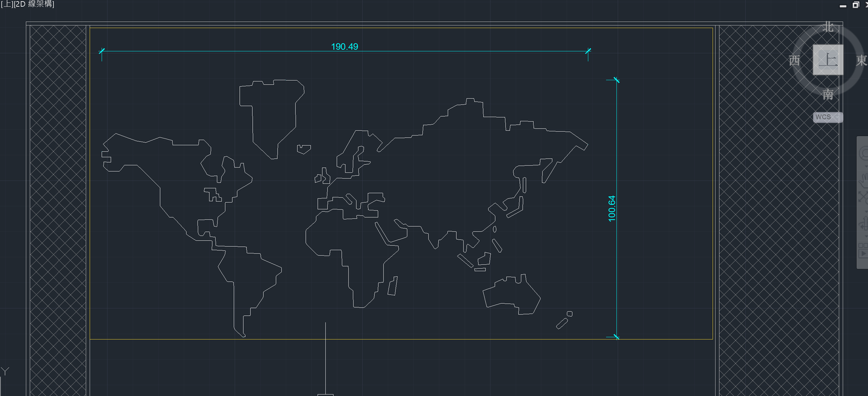Select the right cross-hatch pattern panel
Screen dimensions: 868x396
click(779, 210)
